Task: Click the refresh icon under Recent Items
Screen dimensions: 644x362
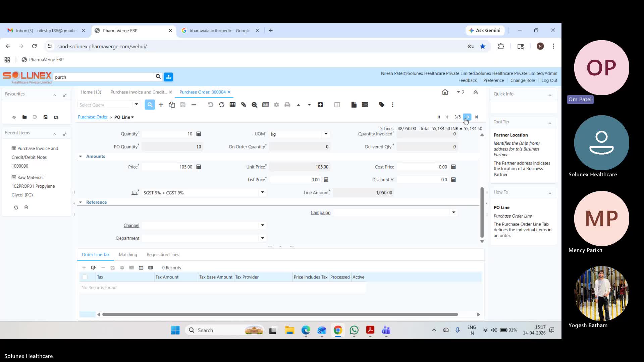Action: click(16, 207)
